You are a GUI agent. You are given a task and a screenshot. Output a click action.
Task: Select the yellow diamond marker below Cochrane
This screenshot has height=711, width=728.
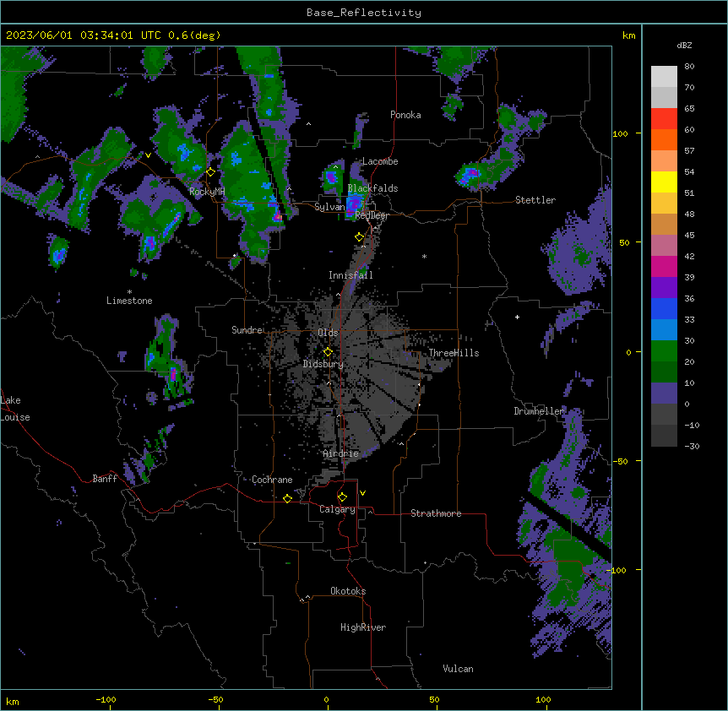(287, 498)
